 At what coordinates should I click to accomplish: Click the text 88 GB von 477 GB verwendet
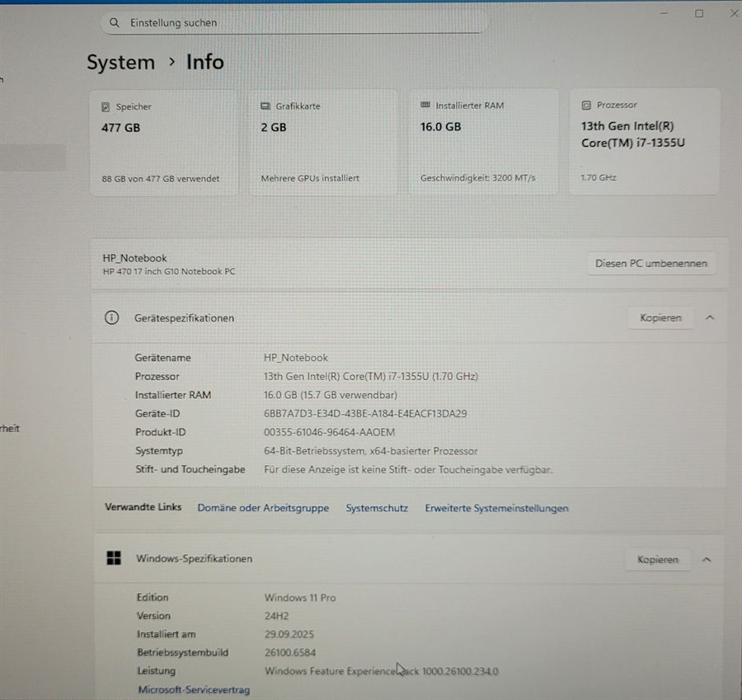(161, 178)
